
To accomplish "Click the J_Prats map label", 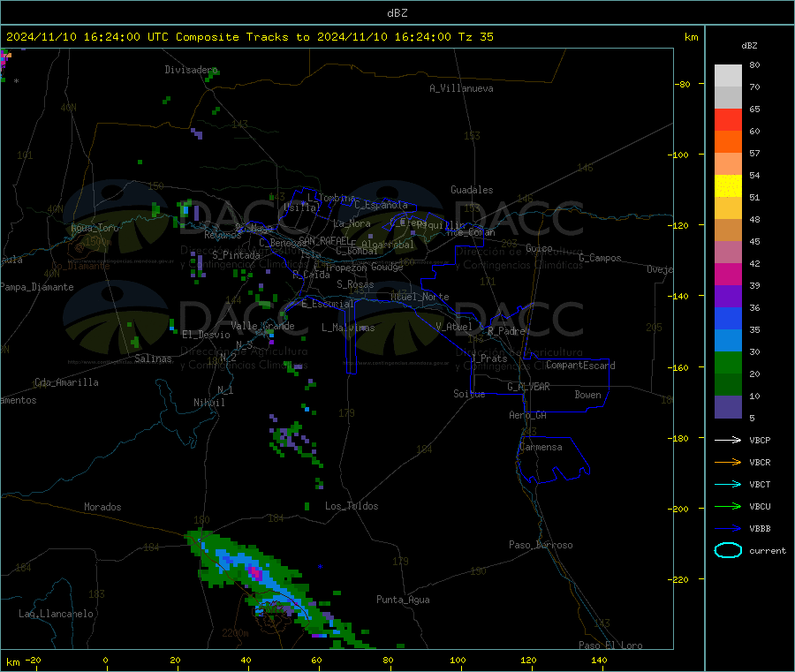I will (489, 359).
